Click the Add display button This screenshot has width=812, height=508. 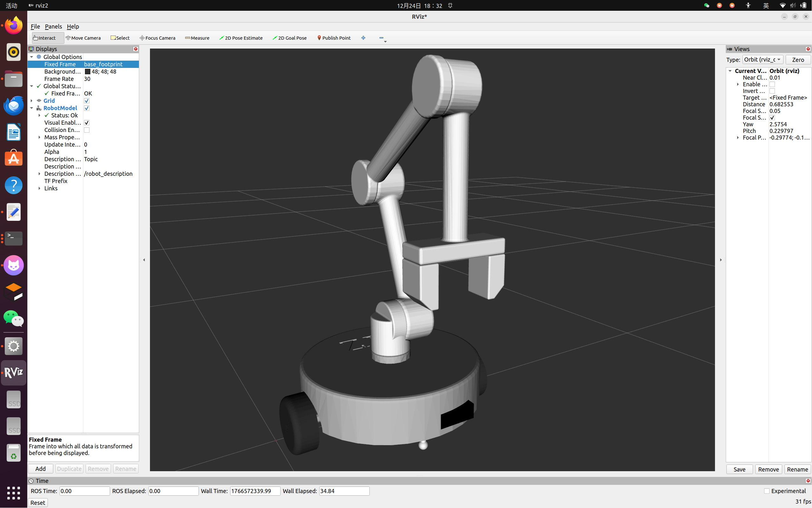click(x=40, y=469)
